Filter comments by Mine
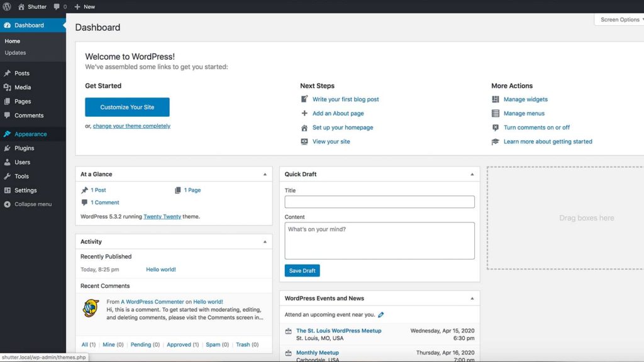 (x=109, y=344)
